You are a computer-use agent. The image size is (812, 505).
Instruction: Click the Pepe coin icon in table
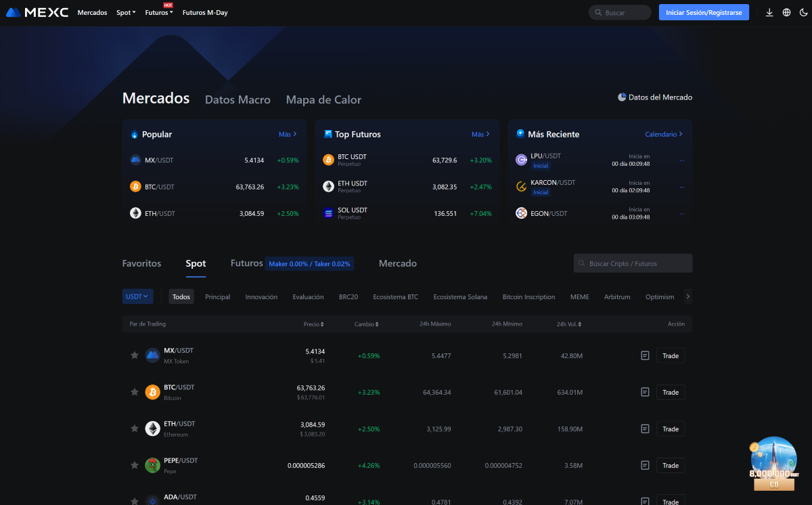coord(152,465)
